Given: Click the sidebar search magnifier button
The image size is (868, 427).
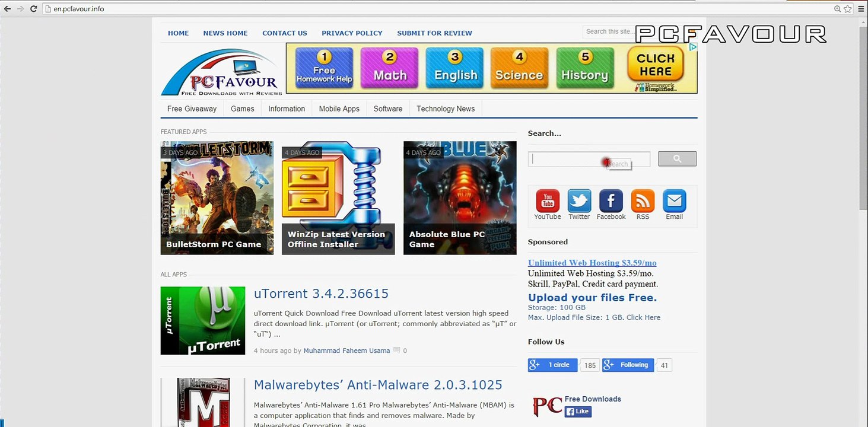Looking at the screenshot, I should click(x=677, y=159).
